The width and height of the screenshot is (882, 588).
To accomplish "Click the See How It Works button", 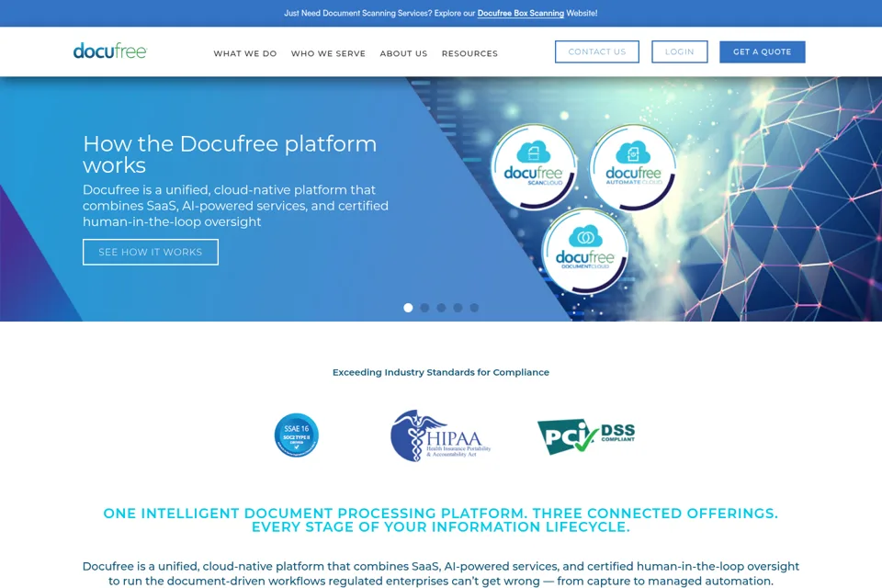I will click(151, 252).
